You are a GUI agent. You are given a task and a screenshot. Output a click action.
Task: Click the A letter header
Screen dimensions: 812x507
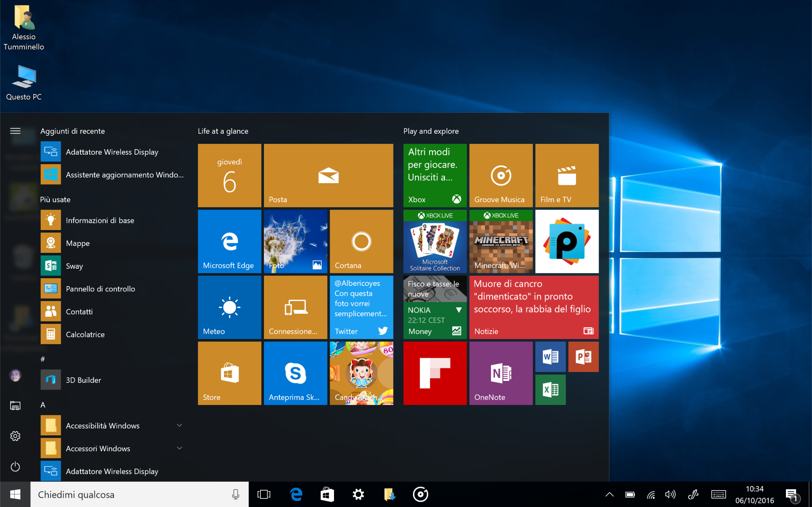(43, 405)
